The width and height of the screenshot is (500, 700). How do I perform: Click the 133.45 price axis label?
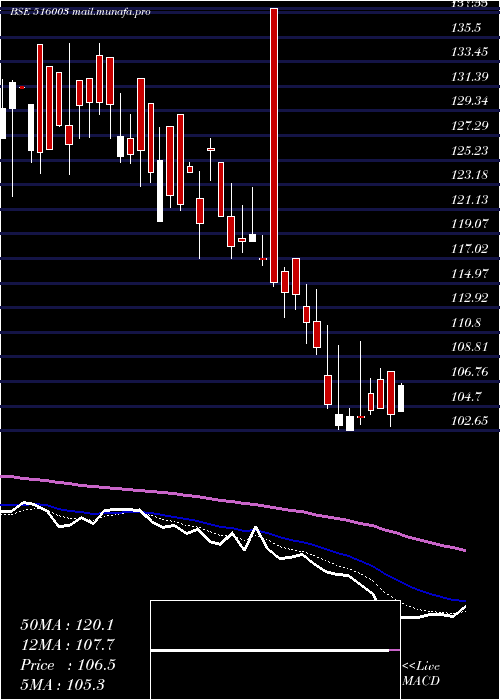469,52
